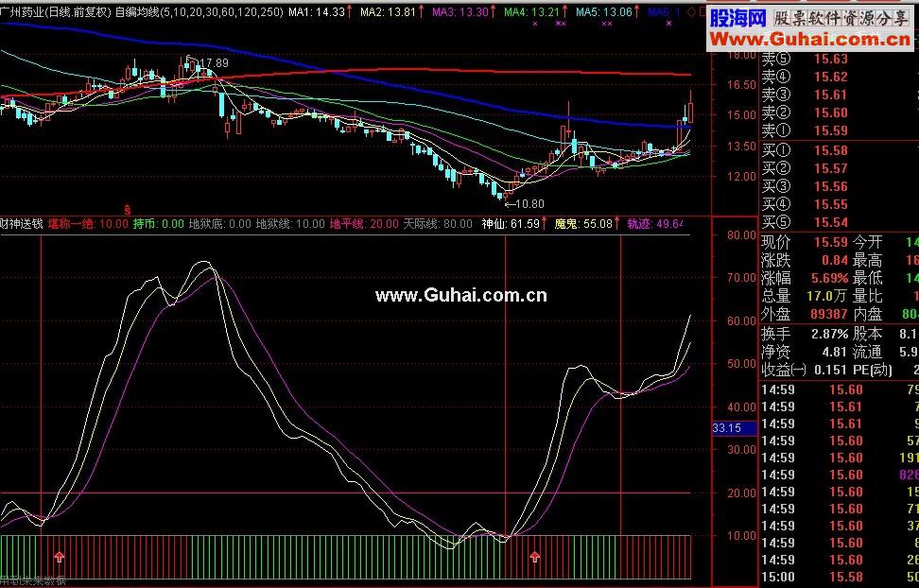Click the 18.00 price axis label
This screenshot has width=919, height=588.
(x=741, y=55)
